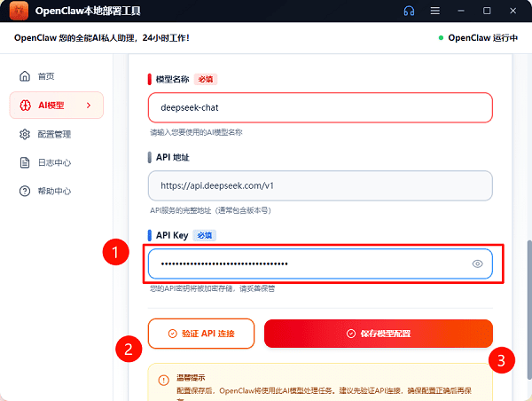Viewport: 532px width, 401px height.
Task: Open customer support headset icon
Action: (x=409, y=11)
